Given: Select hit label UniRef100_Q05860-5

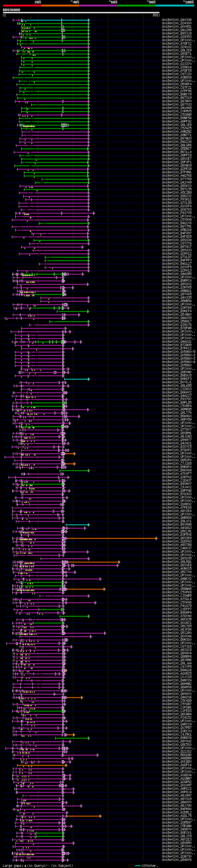Looking at the screenshot, I should 178,352.
